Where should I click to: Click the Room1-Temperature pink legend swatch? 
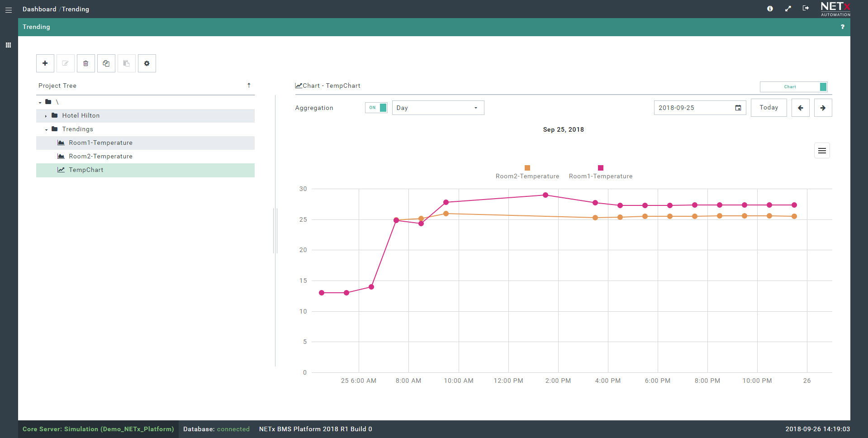601,168
